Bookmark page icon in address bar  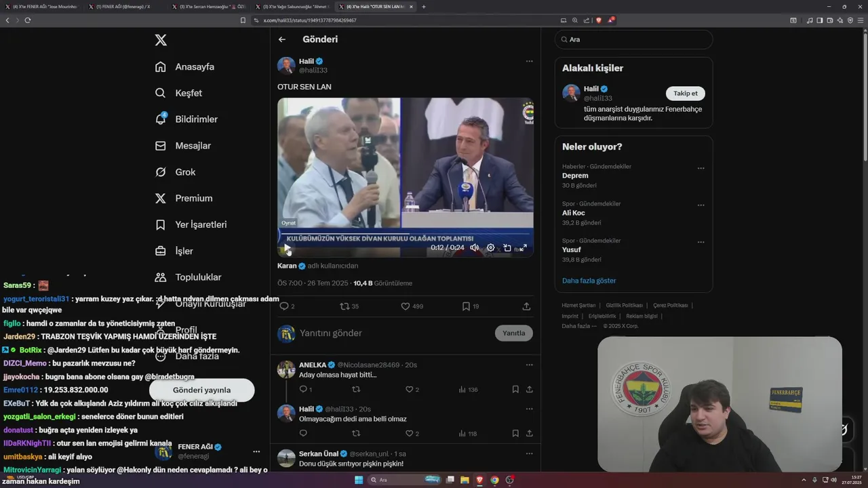click(243, 20)
